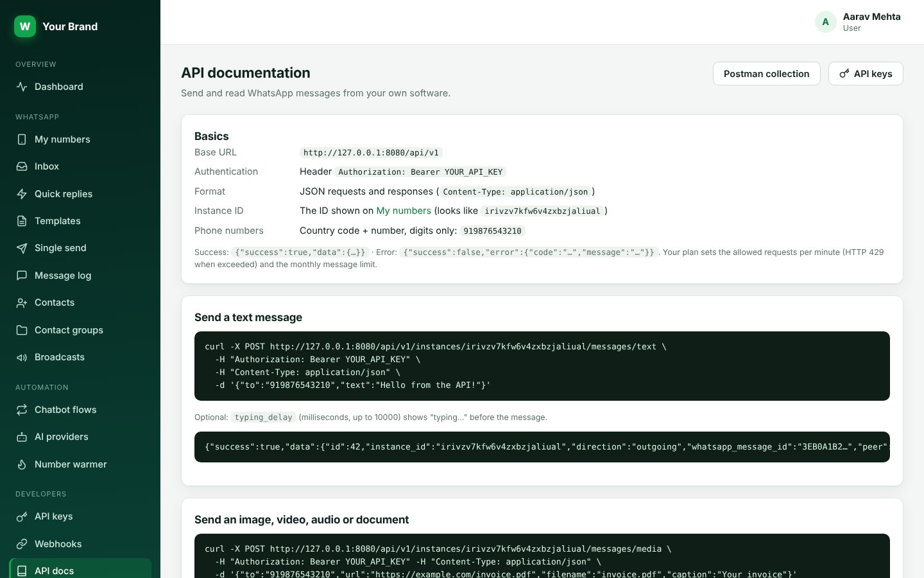Click the Contact groups folder icon
This screenshot has width=924, height=578.
(x=22, y=330)
